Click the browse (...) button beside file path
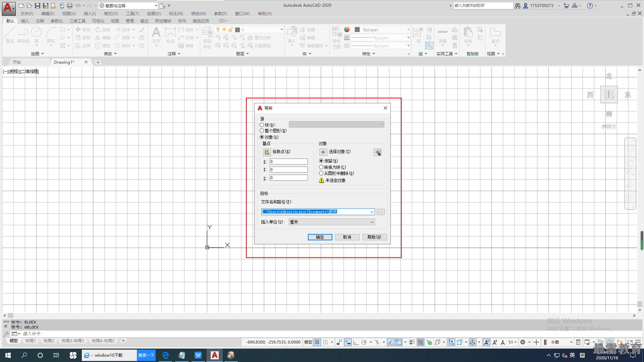The image size is (644, 362). (380, 212)
